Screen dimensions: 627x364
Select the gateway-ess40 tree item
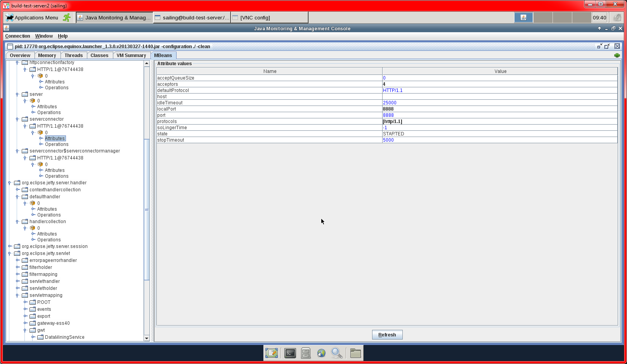(x=54, y=323)
